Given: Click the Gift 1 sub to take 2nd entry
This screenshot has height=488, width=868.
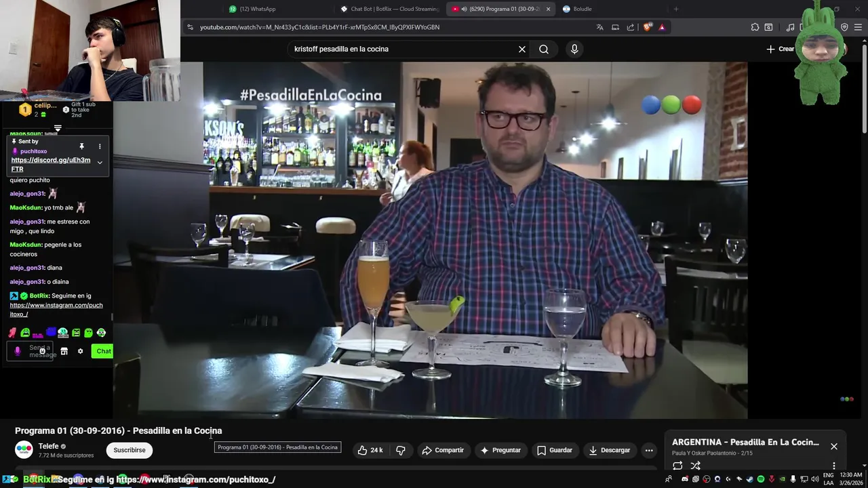Looking at the screenshot, I should coord(80,110).
